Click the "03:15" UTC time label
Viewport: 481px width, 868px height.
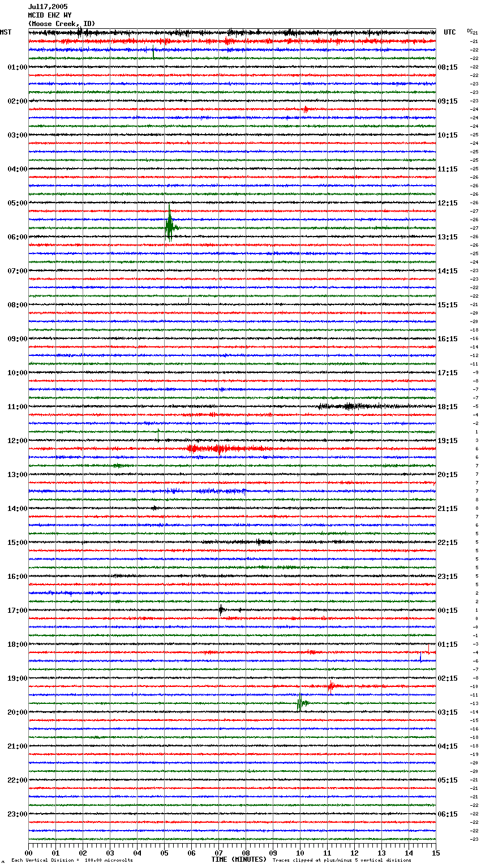pos(448,712)
